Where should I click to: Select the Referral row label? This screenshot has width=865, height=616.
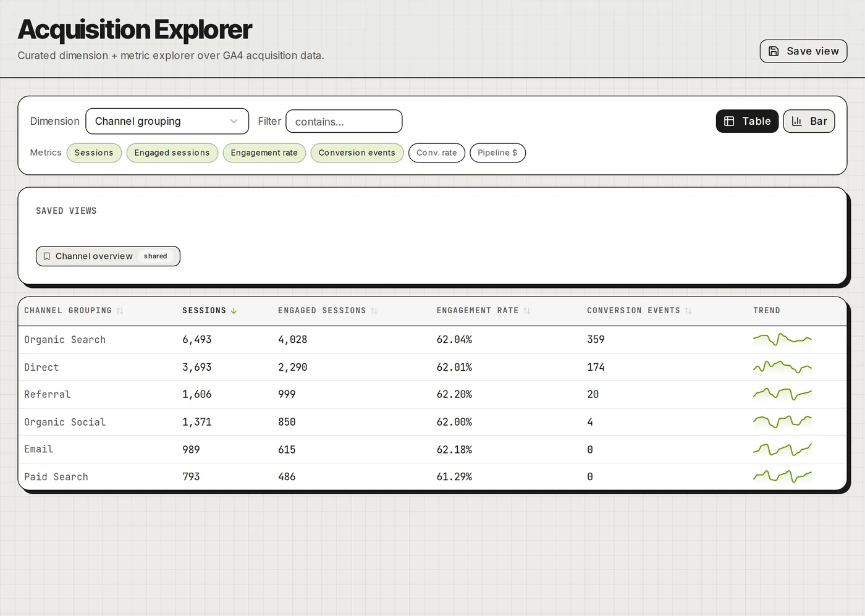pyautogui.click(x=48, y=394)
